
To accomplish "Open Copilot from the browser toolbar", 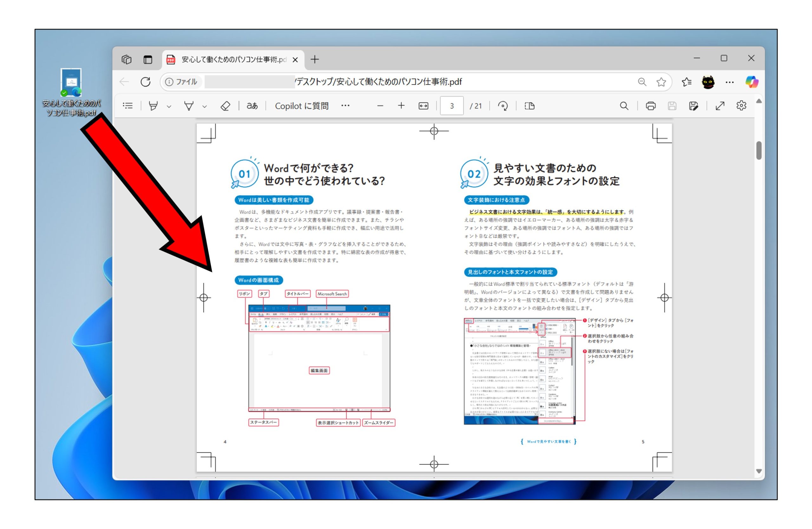I will point(752,82).
